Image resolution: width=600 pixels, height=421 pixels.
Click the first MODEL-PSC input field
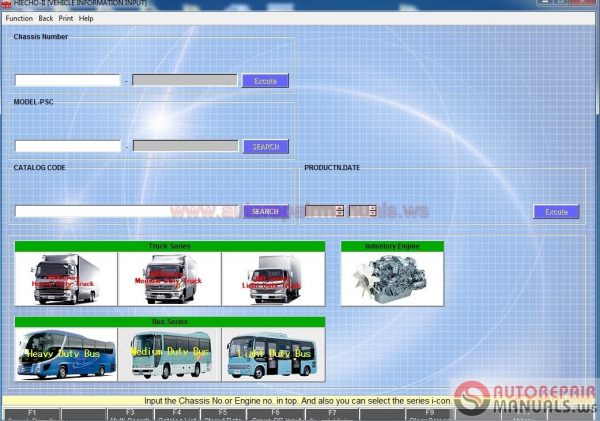(68, 146)
